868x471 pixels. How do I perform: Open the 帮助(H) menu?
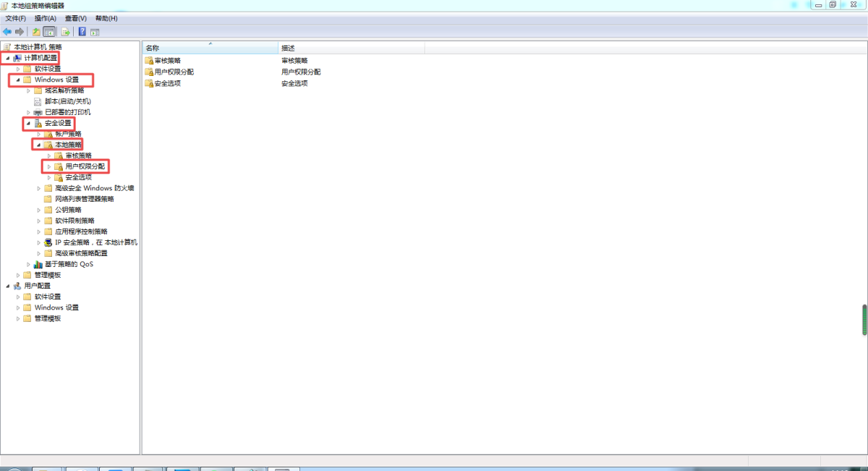(x=106, y=18)
